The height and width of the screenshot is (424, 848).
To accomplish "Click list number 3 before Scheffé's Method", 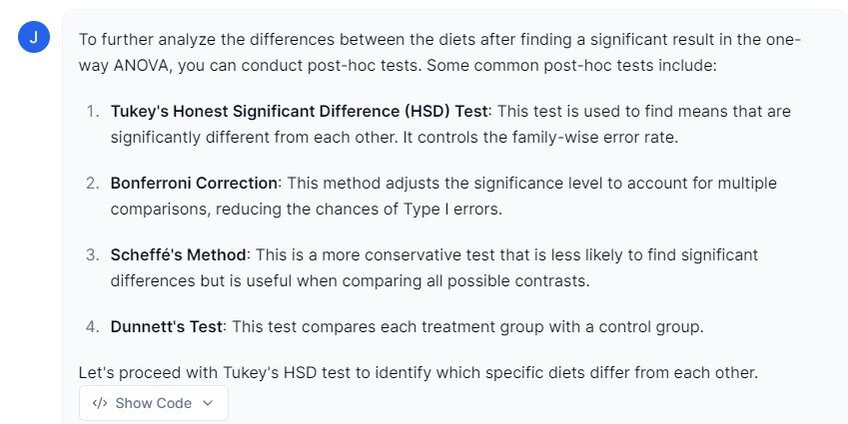I will tap(92, 255).
